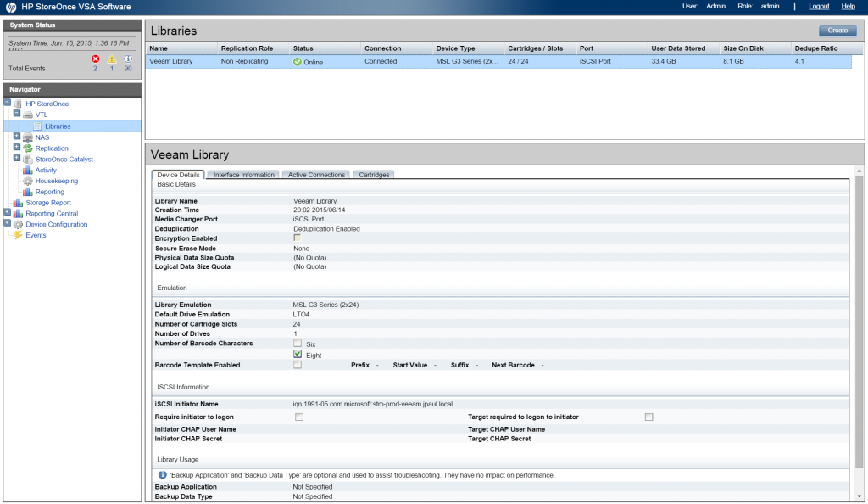Click the iSCSI initiator name value text

point(373,405)
